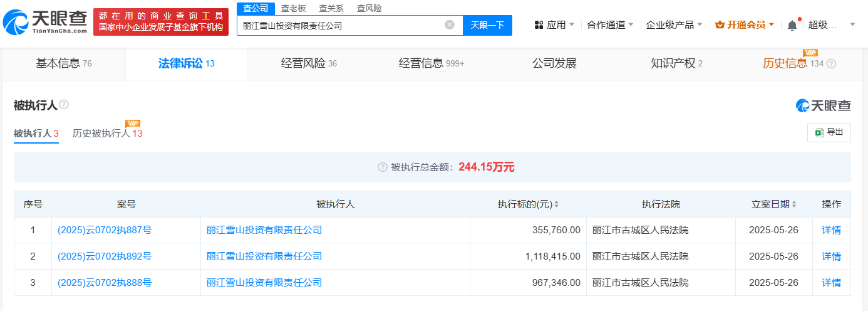Open the 企业级产品 dropdown
Image resolution: width=868 pixels, height=311 pixels.
coord(674,25)
